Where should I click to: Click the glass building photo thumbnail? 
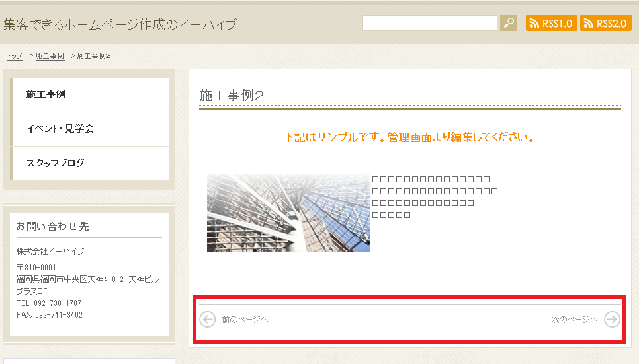coord(288,213)
